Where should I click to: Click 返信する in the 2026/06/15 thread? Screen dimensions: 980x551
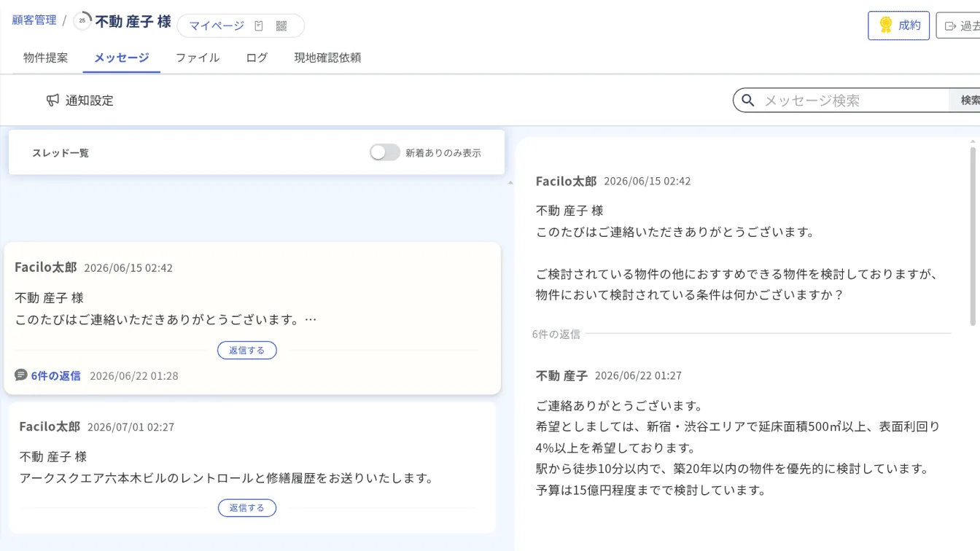(x=247, y=351)
